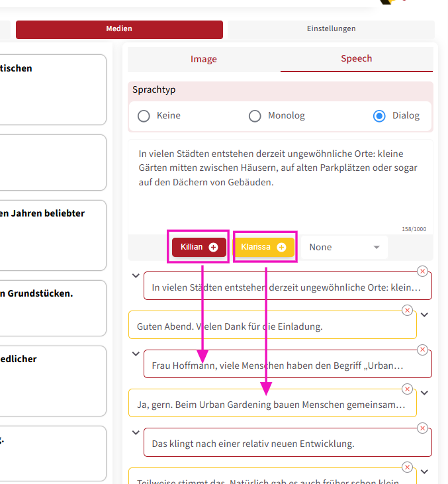
Task: Delete the 'Ja, gern' dialog entry
Action: 407,389
